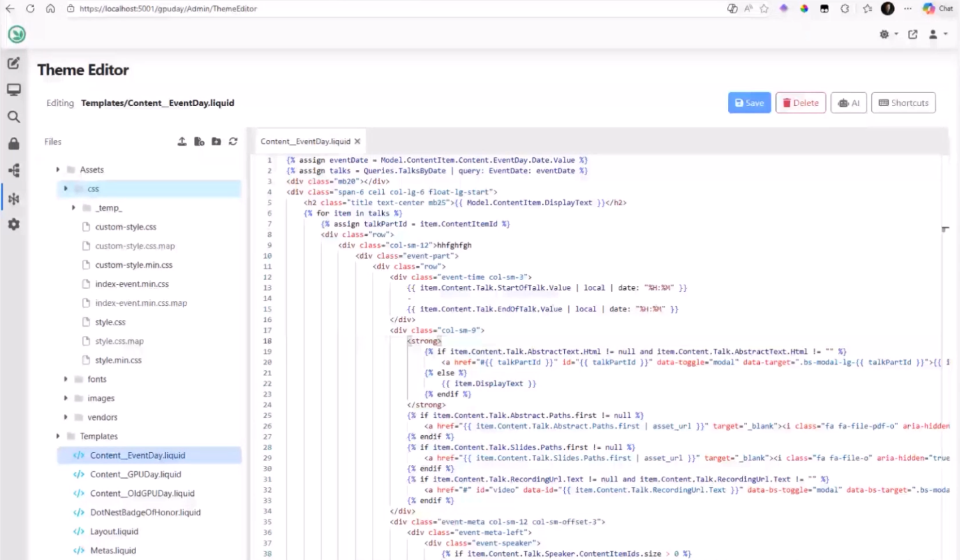This screenshot has width=960, height=560.
Task: Show keyboard Shortcuts
Action: coord(903,103)
